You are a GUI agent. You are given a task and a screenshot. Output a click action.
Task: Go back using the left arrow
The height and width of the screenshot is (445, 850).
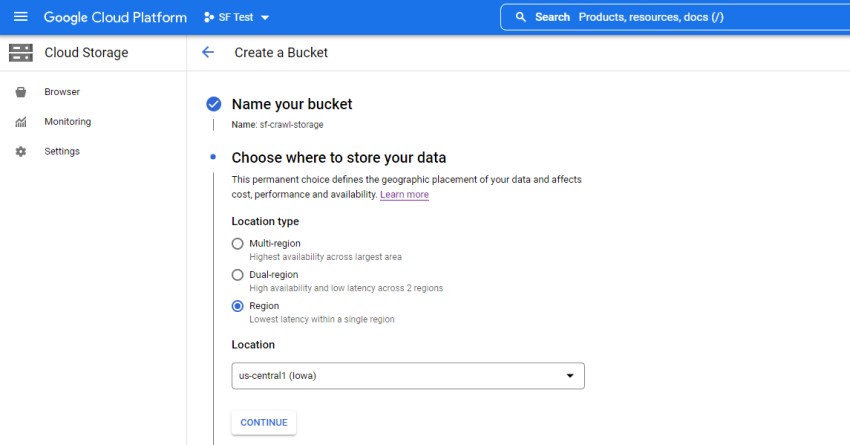click(x=208, y=52)
